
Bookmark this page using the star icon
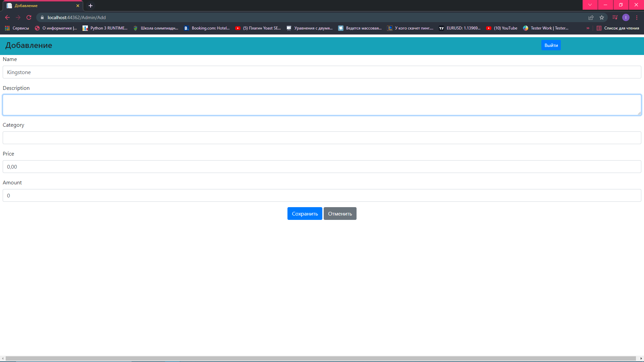coord(602,17)
